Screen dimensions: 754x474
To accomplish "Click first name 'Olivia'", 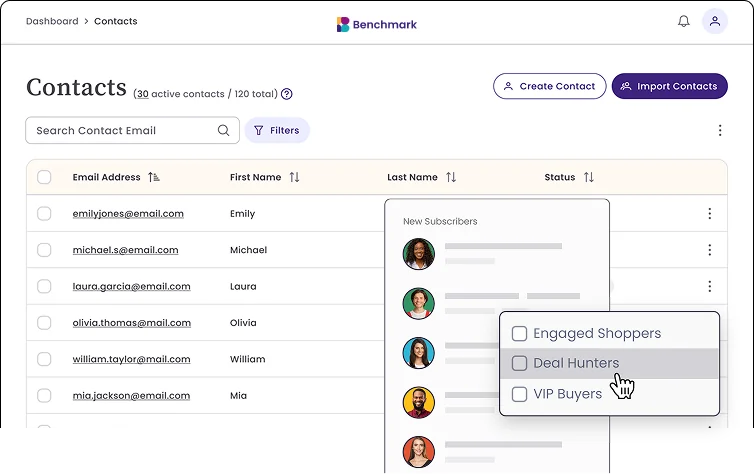I will 243,323.
